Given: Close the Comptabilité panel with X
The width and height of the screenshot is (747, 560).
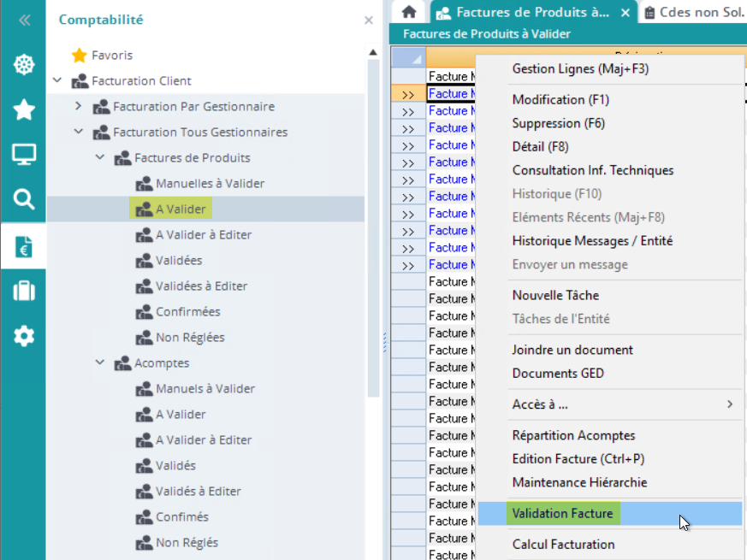Looking at the screenshot, I should (369, 21).
